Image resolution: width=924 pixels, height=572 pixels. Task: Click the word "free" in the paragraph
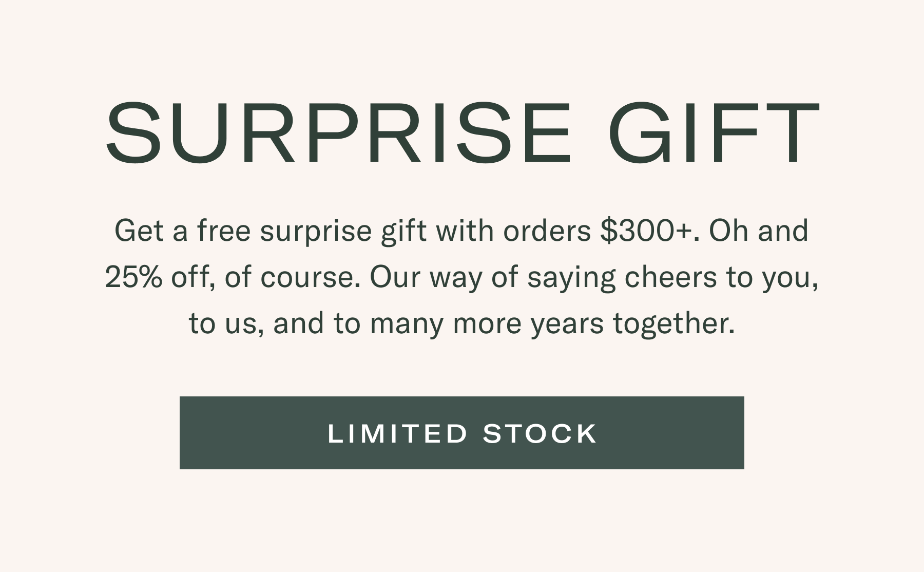coord(224,231)
